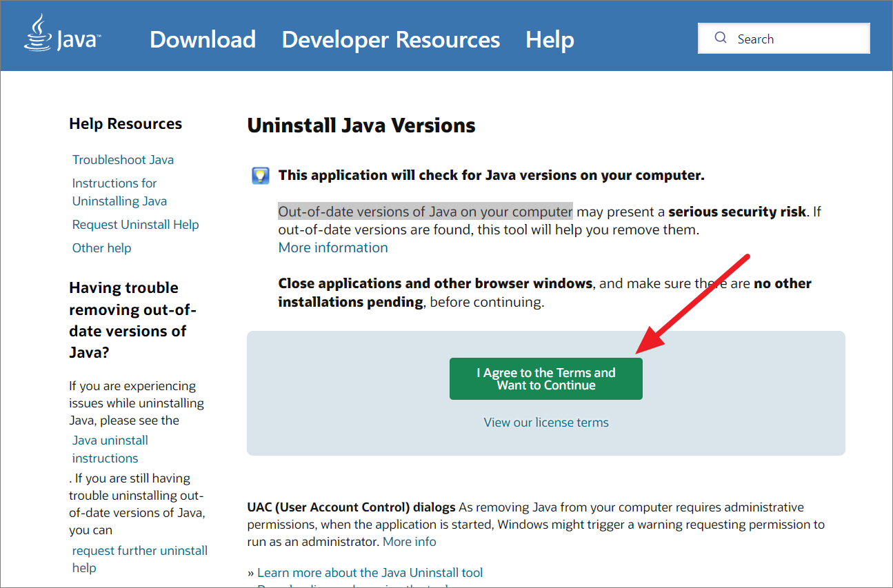
Task: Click the bold Close applications and other browser windows text
Action: (435, 283)
